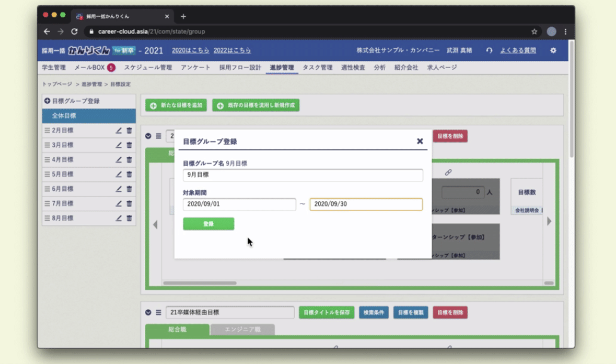This screenshot has height=364, width=616.
Task: Click the drag handle beside 2月目標
Action: point(47,130)
